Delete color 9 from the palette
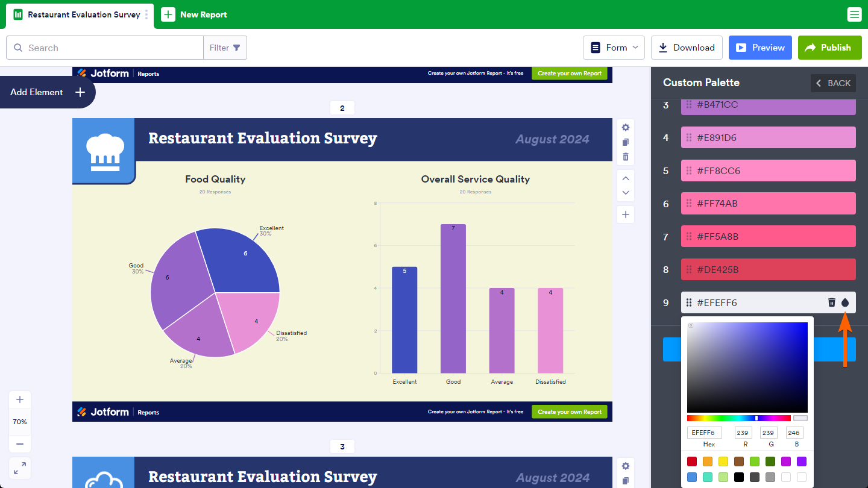The width and height of the screenshot is (868, 488). point(832,302)
